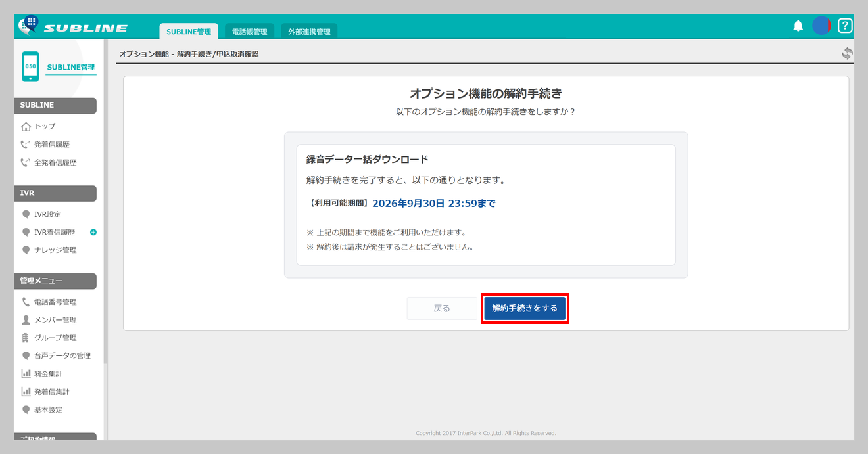This screenshot has width=868, height=454.
Task: Click the 管理メニュー section header
Action: pyautogui.click(x=55, y=281)
